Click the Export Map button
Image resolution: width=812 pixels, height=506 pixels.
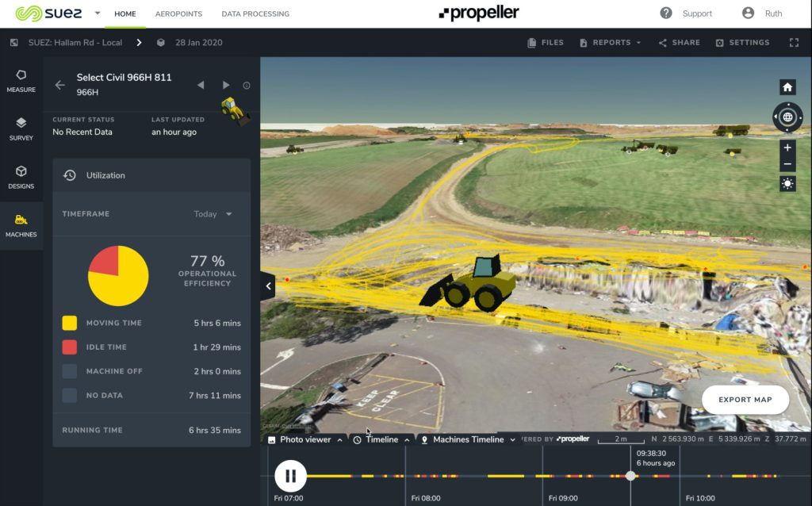(x=744, y=400)
